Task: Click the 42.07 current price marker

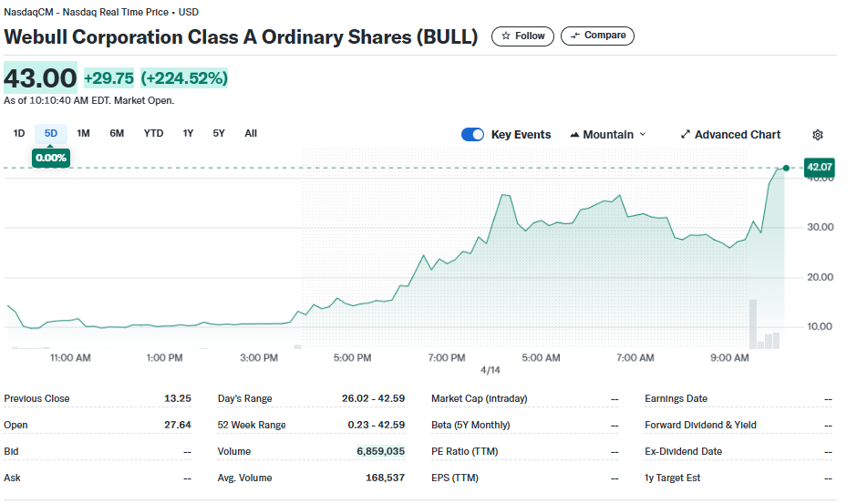Action: pos(820,168)
